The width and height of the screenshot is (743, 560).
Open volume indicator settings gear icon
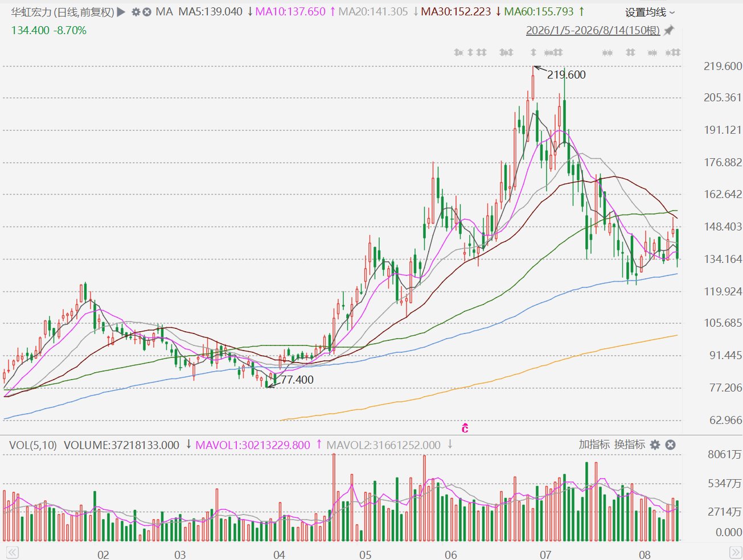point(655,445)
